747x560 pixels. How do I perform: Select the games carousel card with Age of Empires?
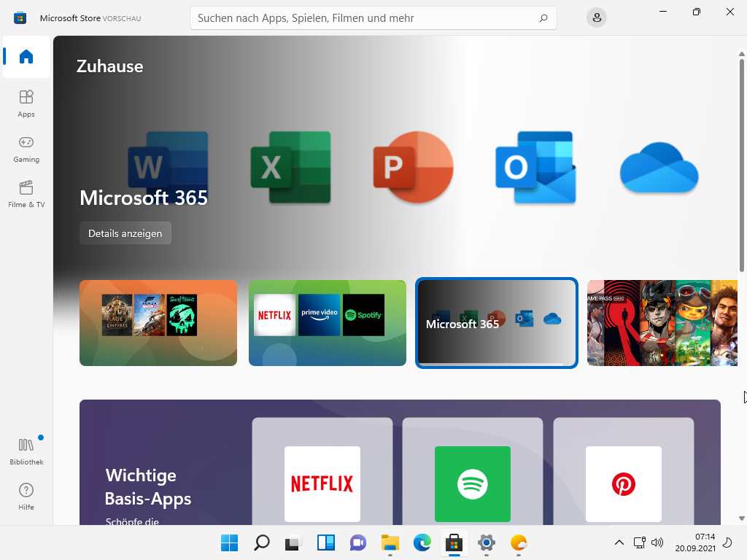pyautogui.click(x=158, y=323)
